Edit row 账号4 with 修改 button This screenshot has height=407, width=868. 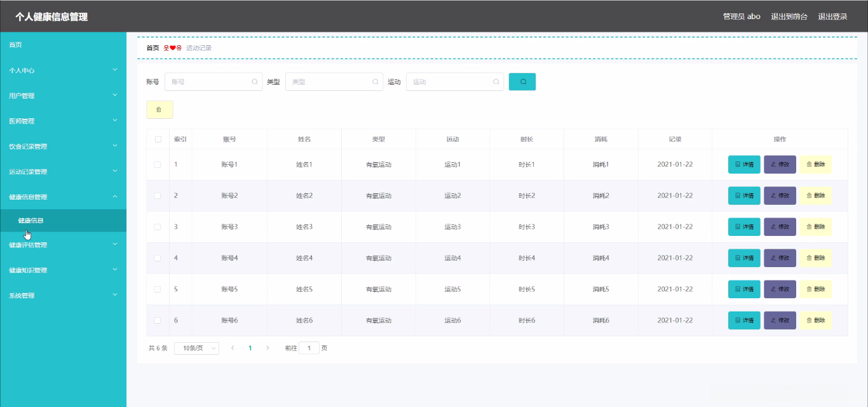click(x=780, y=258)
